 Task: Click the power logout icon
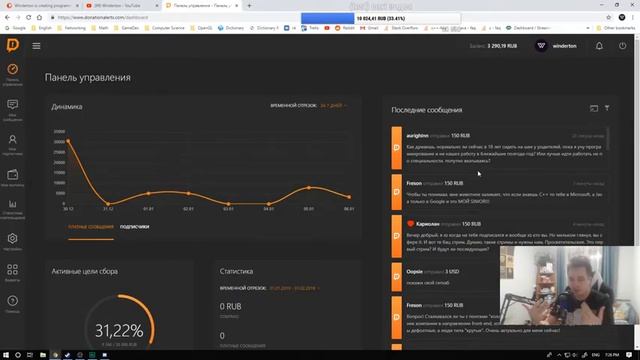[622, 46]
